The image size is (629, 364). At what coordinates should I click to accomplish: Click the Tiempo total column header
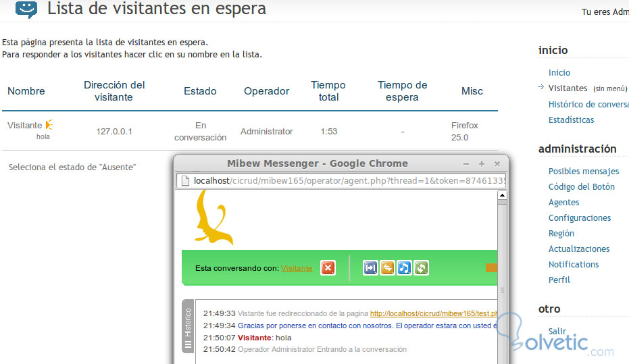pyautogui.click(x=328, y=91)
